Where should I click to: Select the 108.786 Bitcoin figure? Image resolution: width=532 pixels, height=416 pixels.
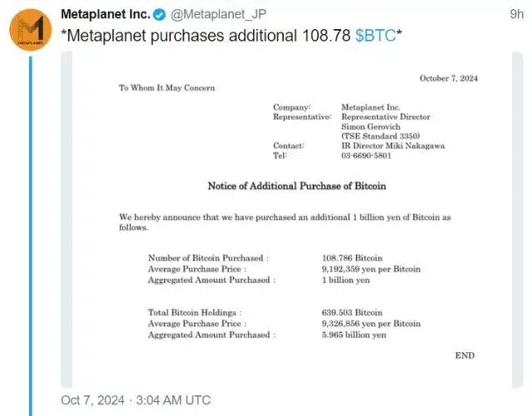pos(352,258)
